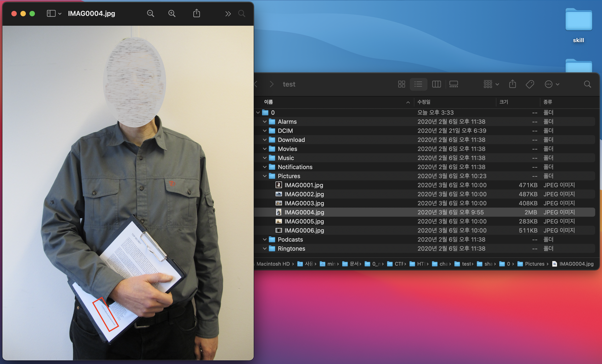Viewport: 602px width, 364px height.
Task: Open Finder group-by dropdown
Action: pos(491,84)
